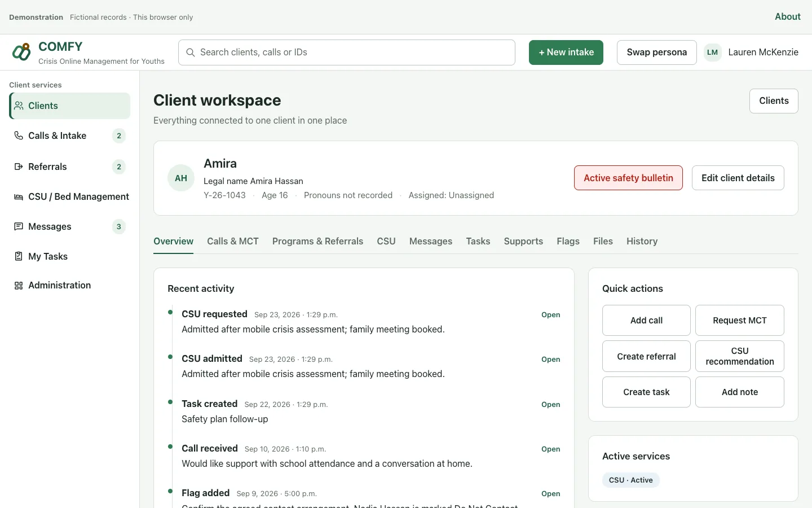Open the CSU tab
The height and width of the screenshot is (508, 812).
click(x=386, y=241)
